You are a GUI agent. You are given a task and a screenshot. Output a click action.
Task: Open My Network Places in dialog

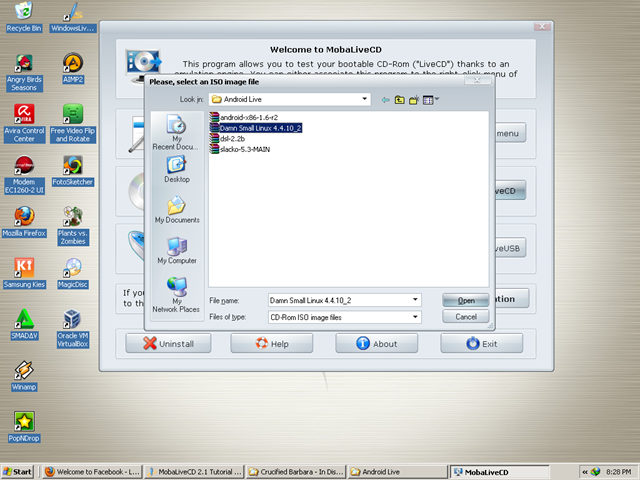pyautogui.click(x=177, y=295)
